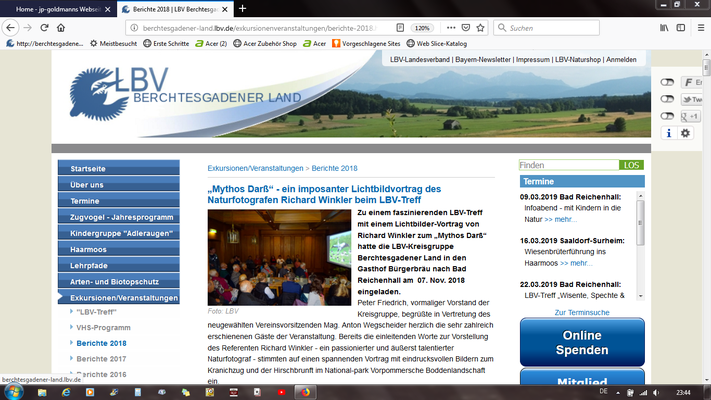Screen dimensions: 711x400
Task: Open the VHS-Programm submenu entry
Action: click(103, 327)
